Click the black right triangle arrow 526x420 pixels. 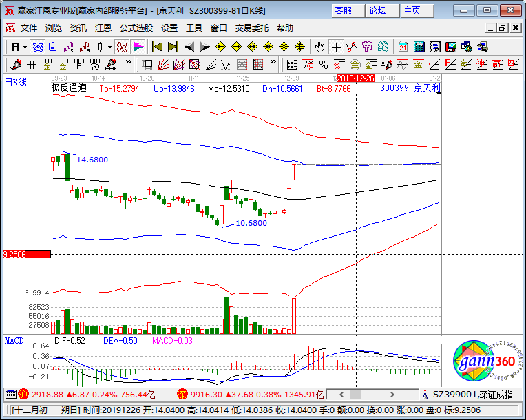pos(204,47)
